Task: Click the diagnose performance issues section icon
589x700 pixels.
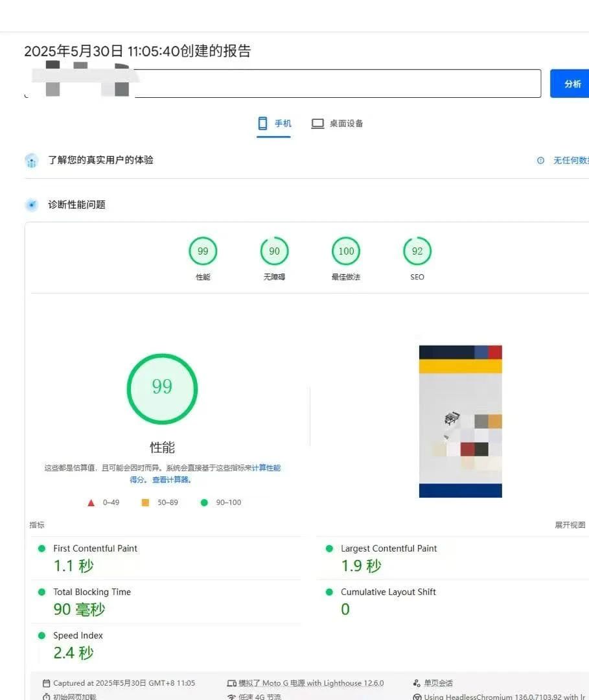Action: pyautogui.click(x=32, y=205)
